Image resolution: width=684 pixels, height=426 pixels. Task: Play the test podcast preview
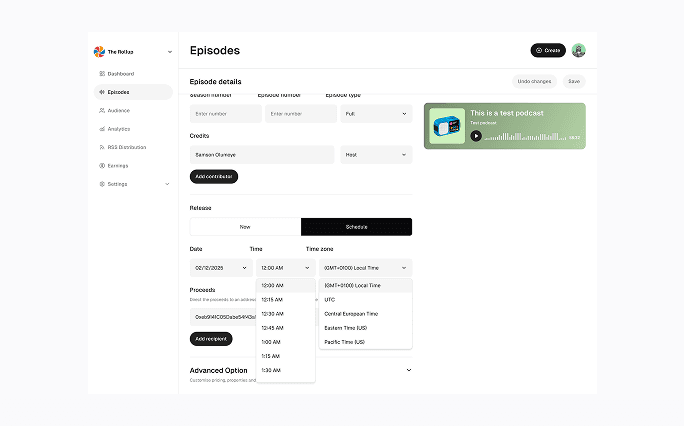pos(476,136)
